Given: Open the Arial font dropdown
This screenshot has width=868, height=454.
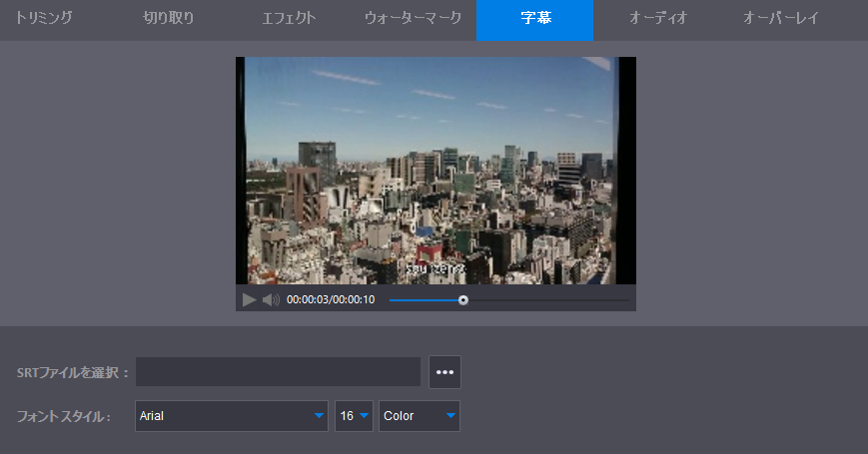Looking at the screenshot, I should pyautogui.click(x=231, y=416).
